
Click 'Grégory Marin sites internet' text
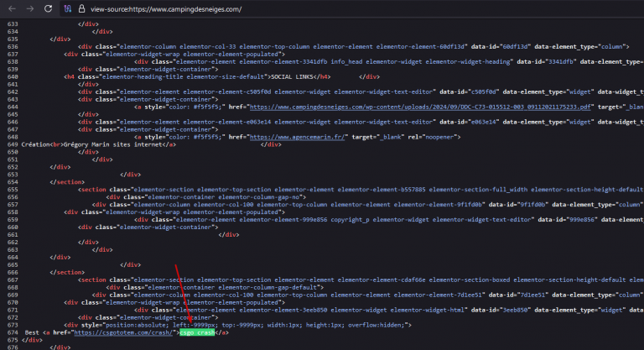113,144
